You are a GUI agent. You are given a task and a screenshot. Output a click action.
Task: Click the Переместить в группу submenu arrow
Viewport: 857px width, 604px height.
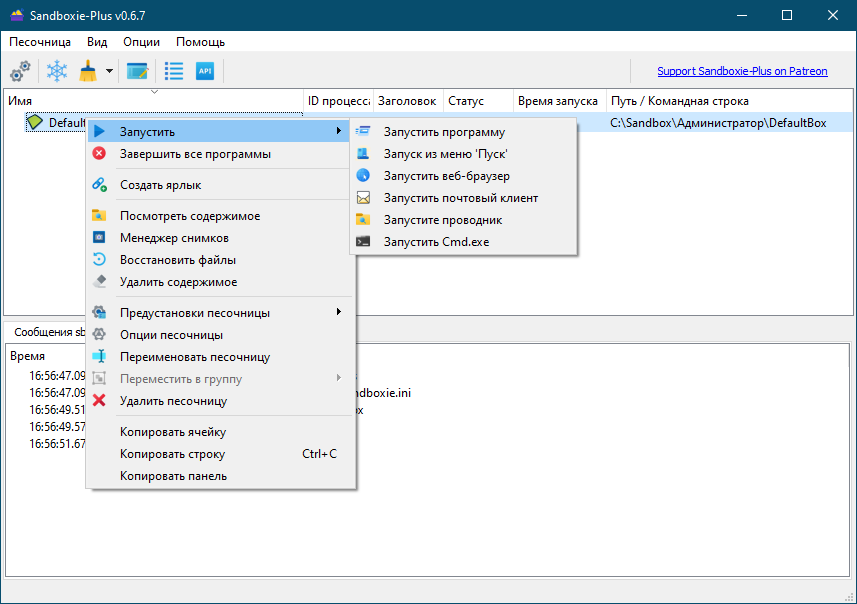click(x=339, y=378)
